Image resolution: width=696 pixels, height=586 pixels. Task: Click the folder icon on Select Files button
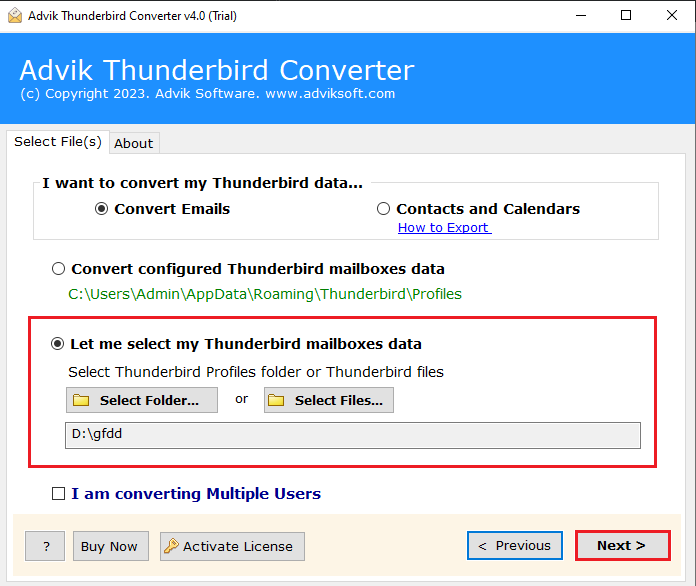pos(276,400)
